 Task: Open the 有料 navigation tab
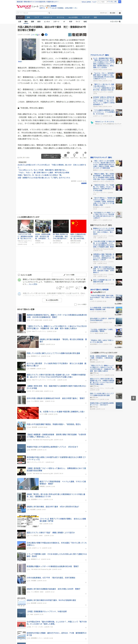[x=95, y=17]
